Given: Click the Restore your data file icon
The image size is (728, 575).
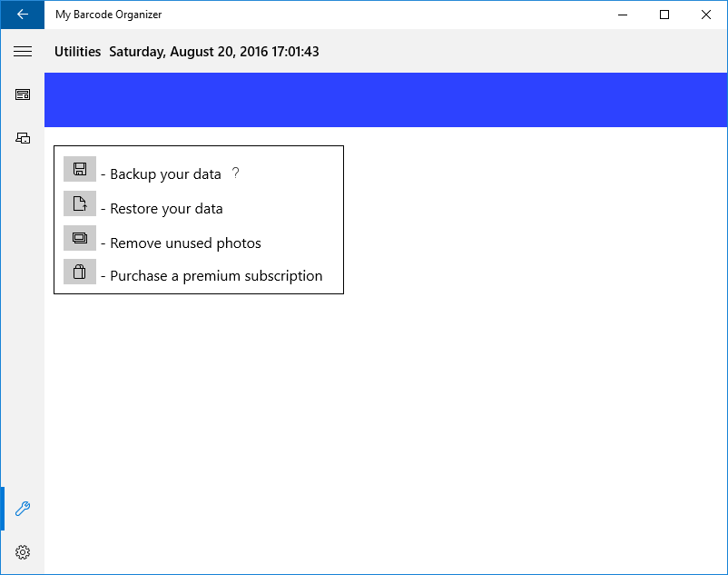Looking at the screenshot, I should click(x=79, y=203).
